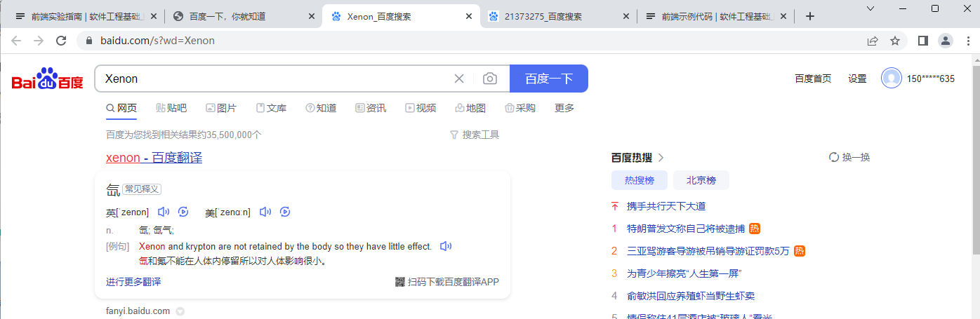This screenshot has width=980, height=319.
Task: Click inside the Xenon search input
Action: coord(274,79)
